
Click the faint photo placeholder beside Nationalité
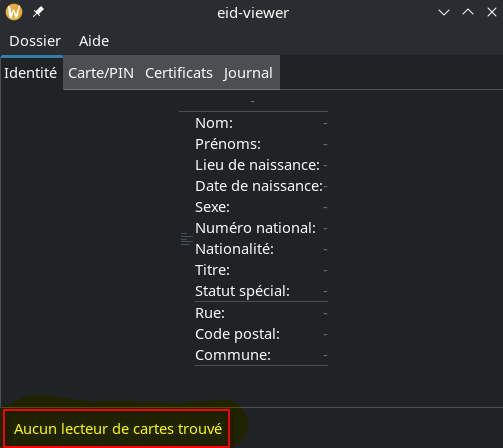point(187,239)
